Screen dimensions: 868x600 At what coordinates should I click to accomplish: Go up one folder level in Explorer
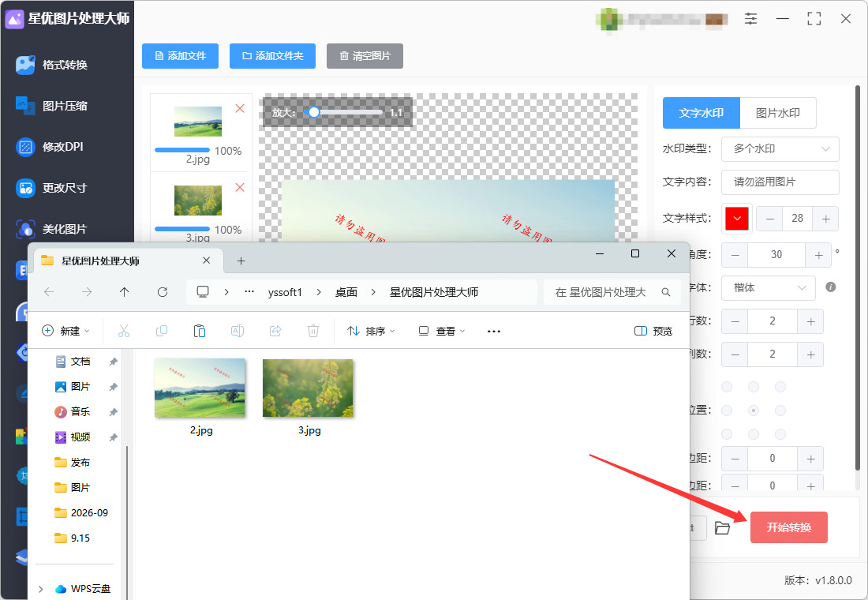point(124,292)
